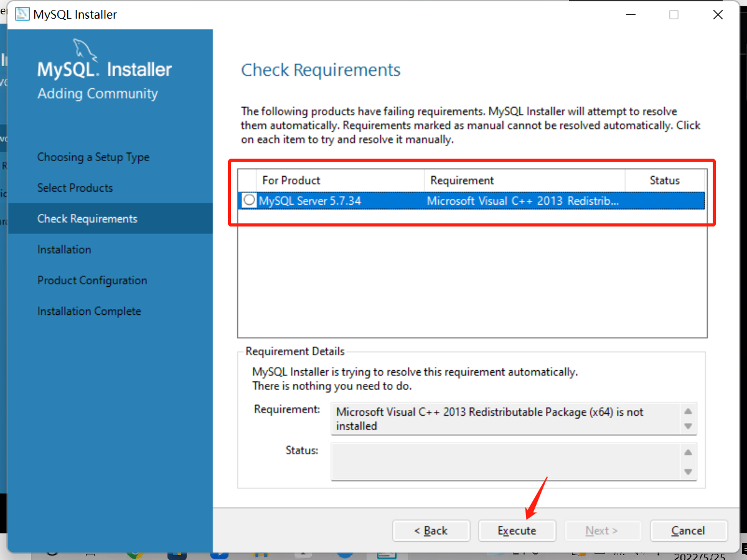This screenshot has height=560, width=747.
Task: Click the MySQL Installer title bar icon
Action: [22, 14]
